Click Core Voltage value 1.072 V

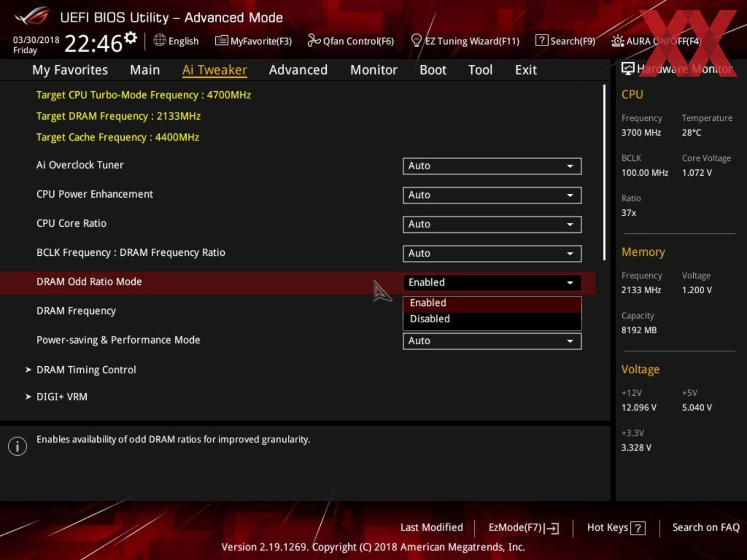tap(697, 172)
